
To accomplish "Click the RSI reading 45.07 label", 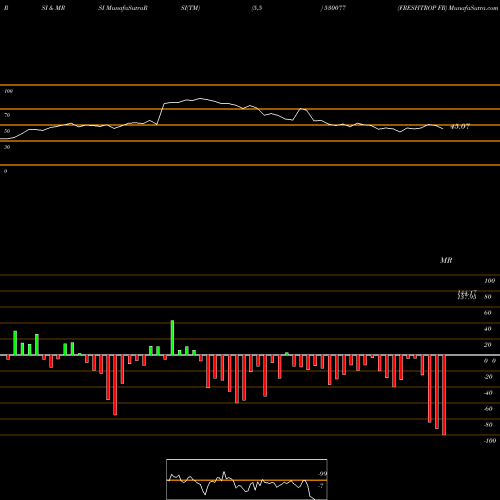I will point(460,127).
